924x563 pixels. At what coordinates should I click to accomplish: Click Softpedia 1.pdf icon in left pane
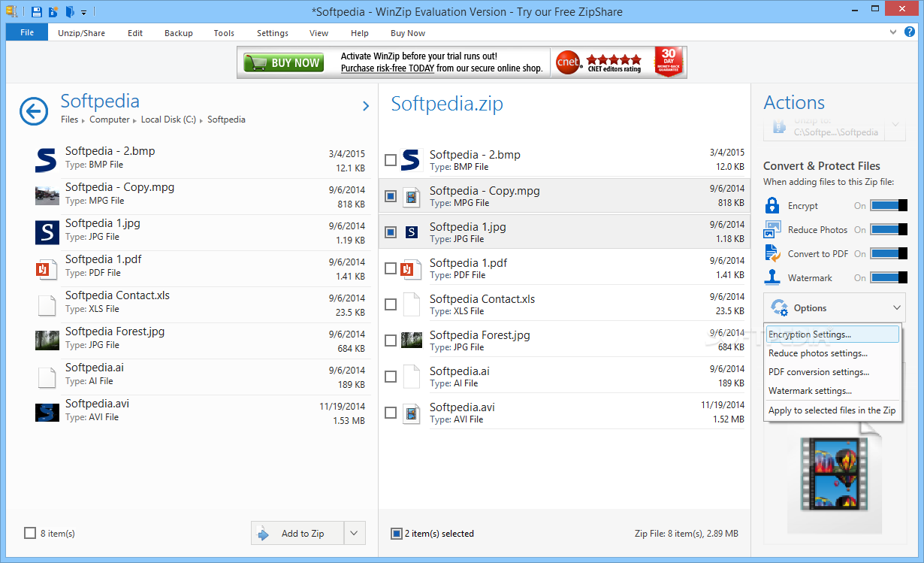coord(47,268)
